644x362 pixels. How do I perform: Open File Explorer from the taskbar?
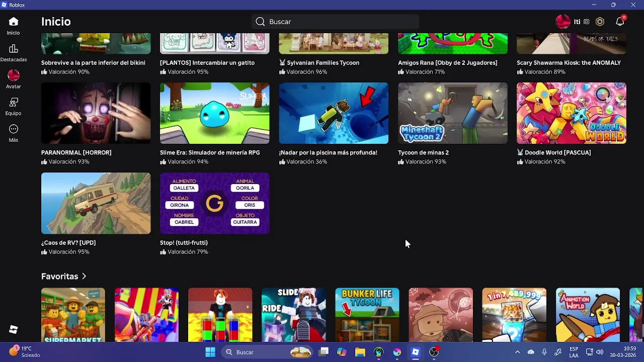coord(360,352)
